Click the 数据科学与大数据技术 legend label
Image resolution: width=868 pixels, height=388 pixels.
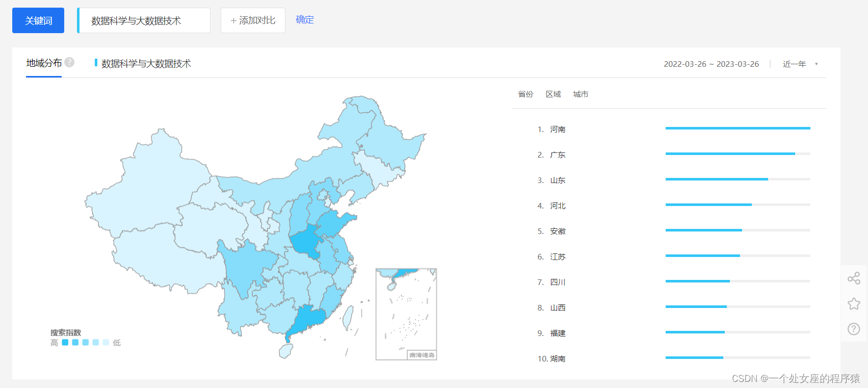146,63
